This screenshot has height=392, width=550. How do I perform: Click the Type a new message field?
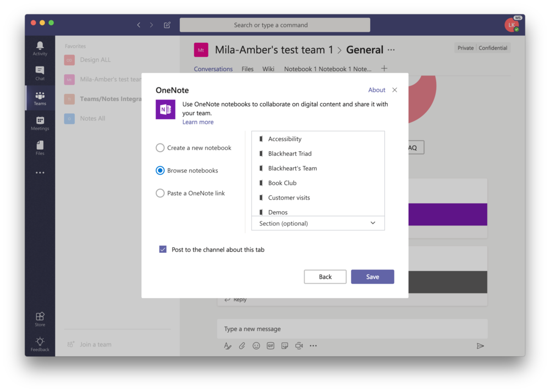tap(352, 329)
